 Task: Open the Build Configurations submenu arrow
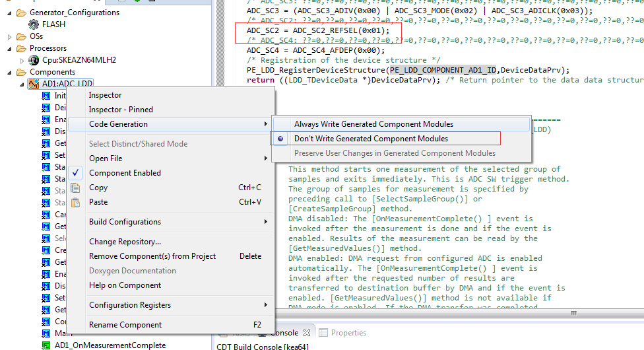[x=266, y=222]
